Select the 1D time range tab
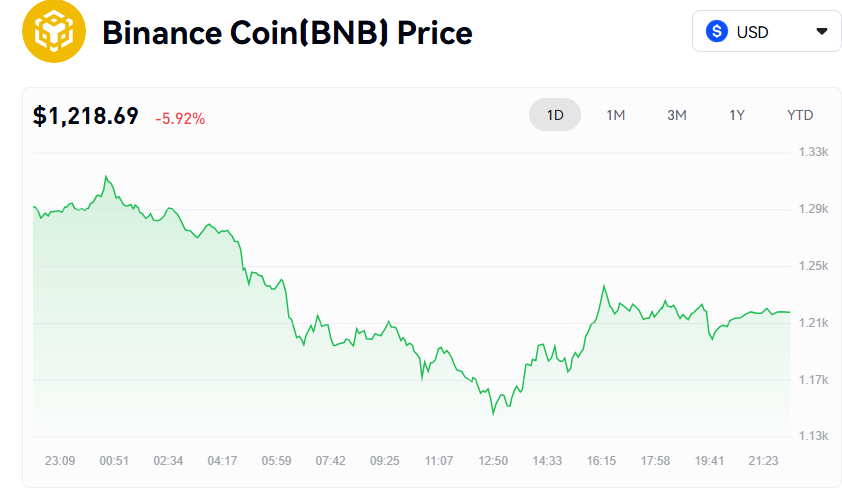The width and height of the screenshot is (842, 497). pyautogui.click(x=555, y=115)
